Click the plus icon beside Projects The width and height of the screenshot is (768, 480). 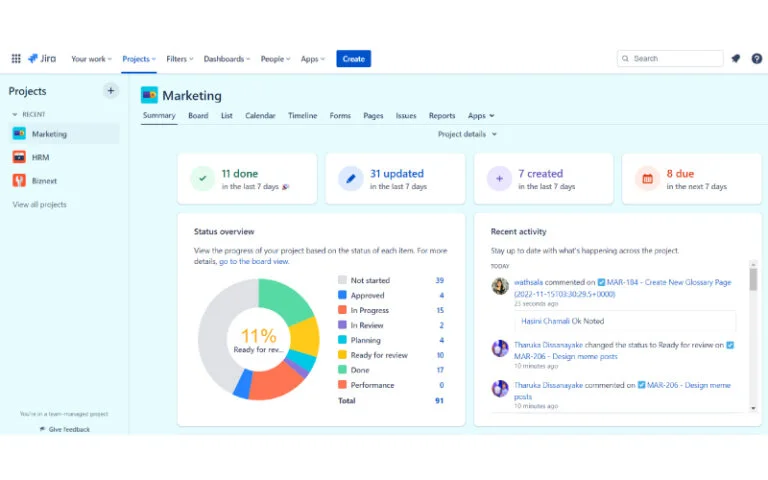point(111,91)
